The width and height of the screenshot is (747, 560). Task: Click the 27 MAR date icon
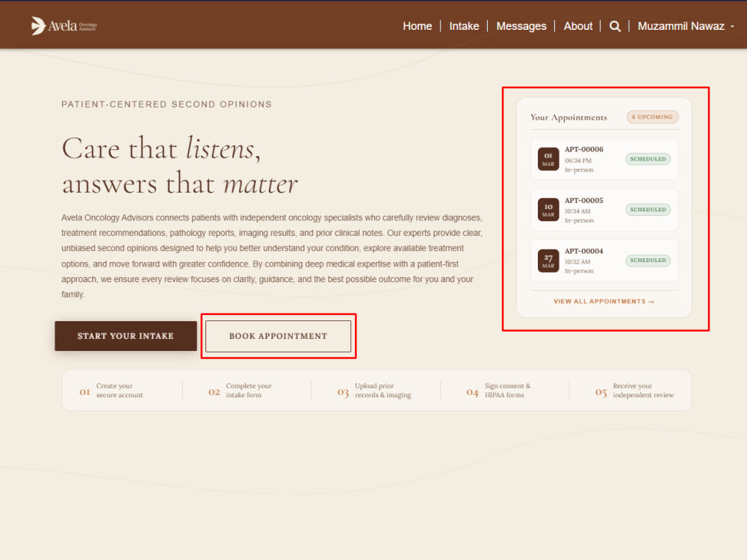(548, 261)
